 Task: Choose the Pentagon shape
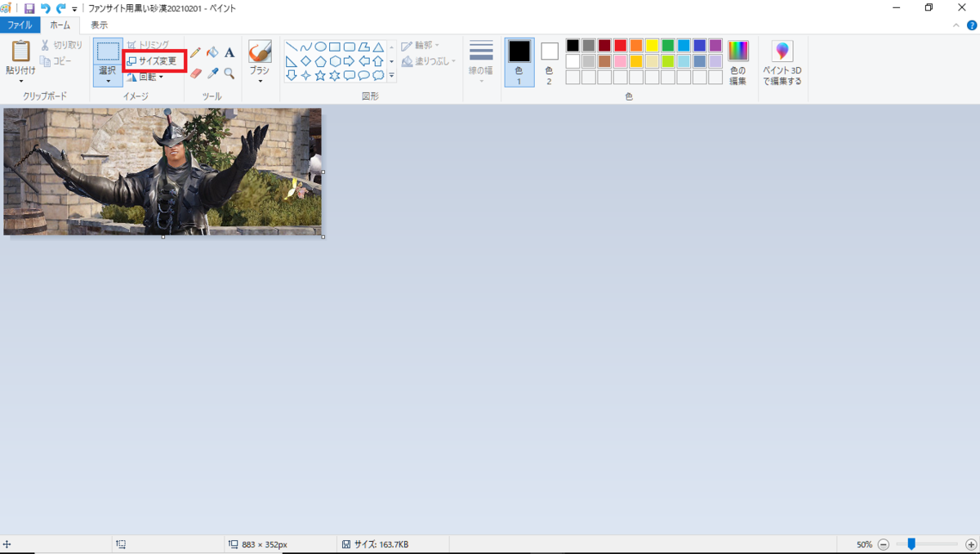320,61
